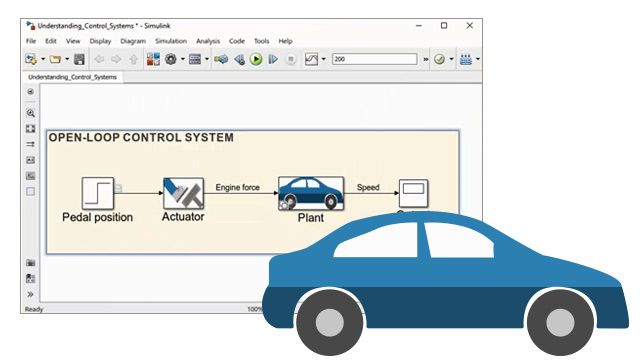
Task: Open the Simulation menu
Action: 171,41
